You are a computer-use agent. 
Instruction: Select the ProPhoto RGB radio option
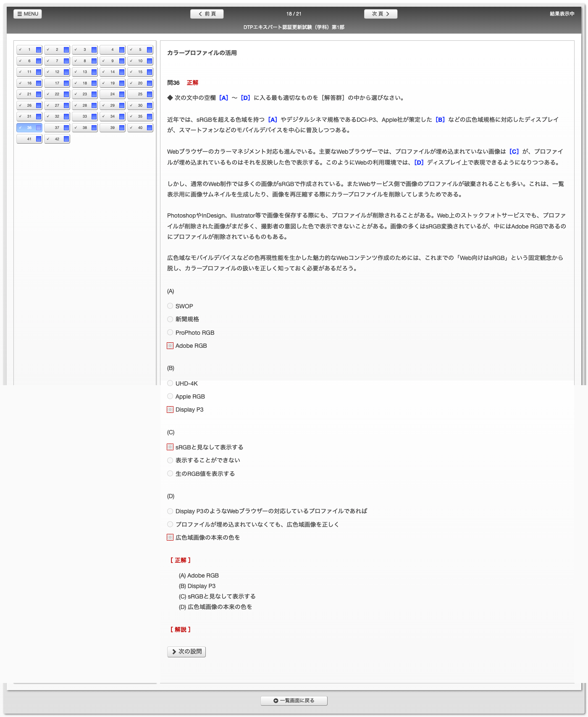[x=170, y=332]
